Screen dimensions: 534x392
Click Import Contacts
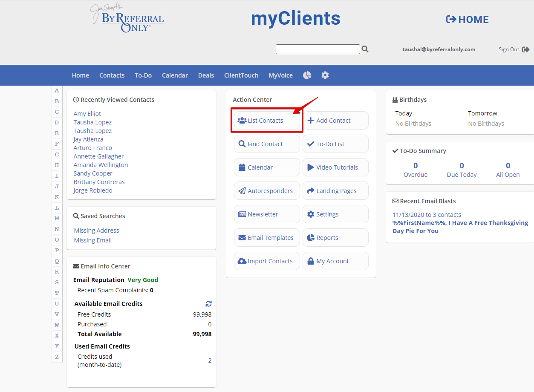pos(267,261)
